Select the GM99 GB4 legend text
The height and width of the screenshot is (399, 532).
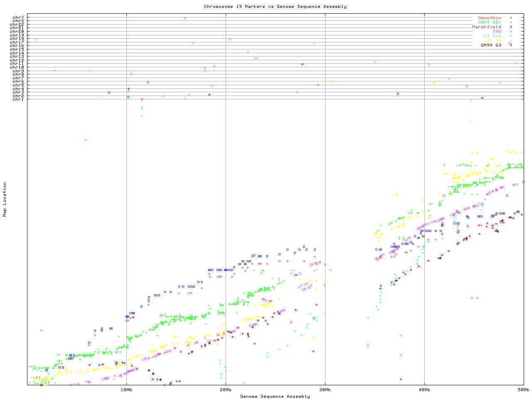pos(489,22)
